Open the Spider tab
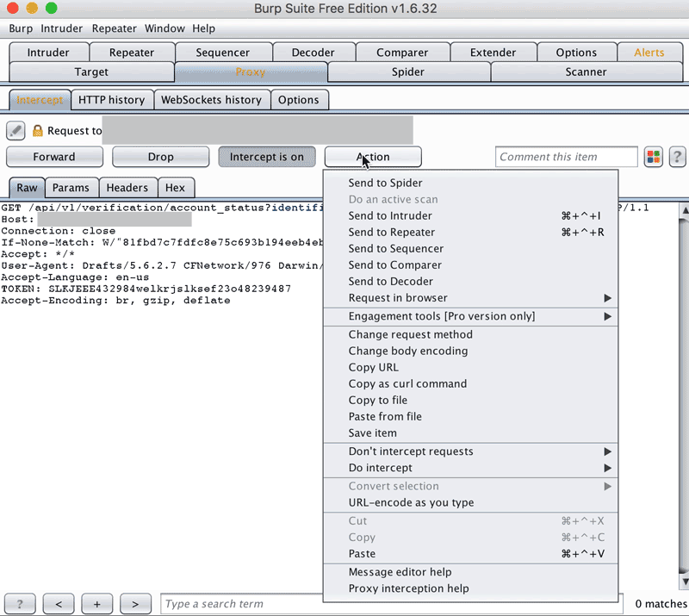This screenshot has width=689, height=616. 408,72
